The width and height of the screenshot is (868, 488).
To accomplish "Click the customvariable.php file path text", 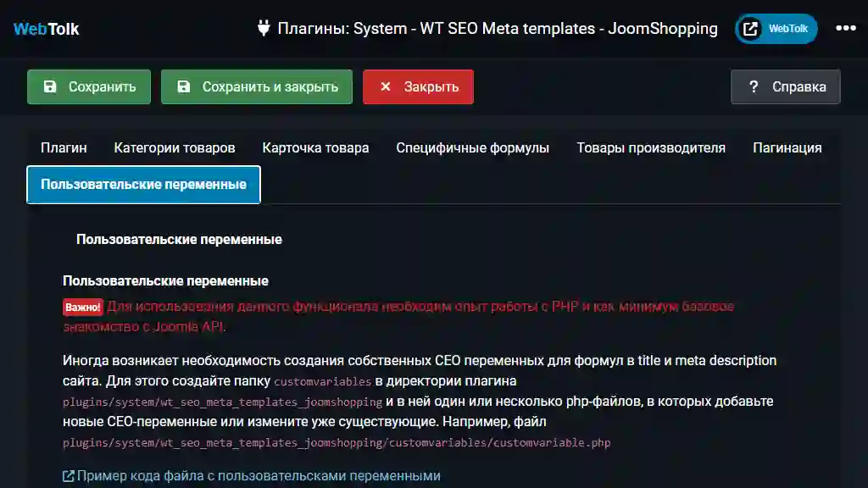I will point(337,442).
